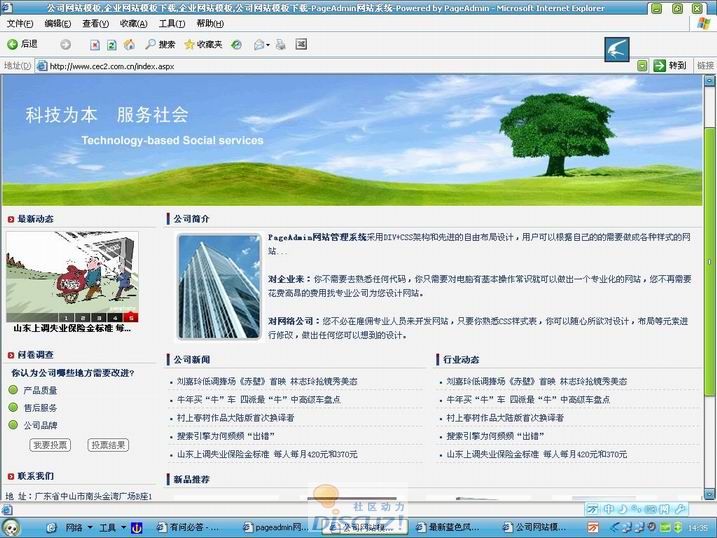Select the 产品质量 survey option

coord(14,390)
